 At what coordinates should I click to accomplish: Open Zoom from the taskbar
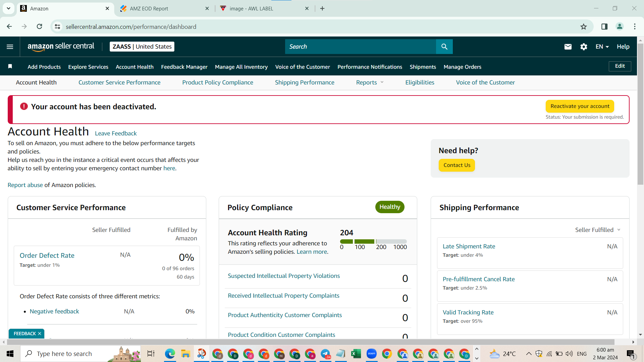[371, 354]
